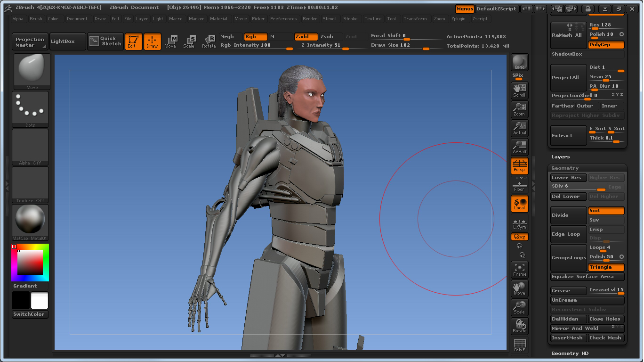
Task: Select the right shelf Scale icon
Action: click(520, 307)
